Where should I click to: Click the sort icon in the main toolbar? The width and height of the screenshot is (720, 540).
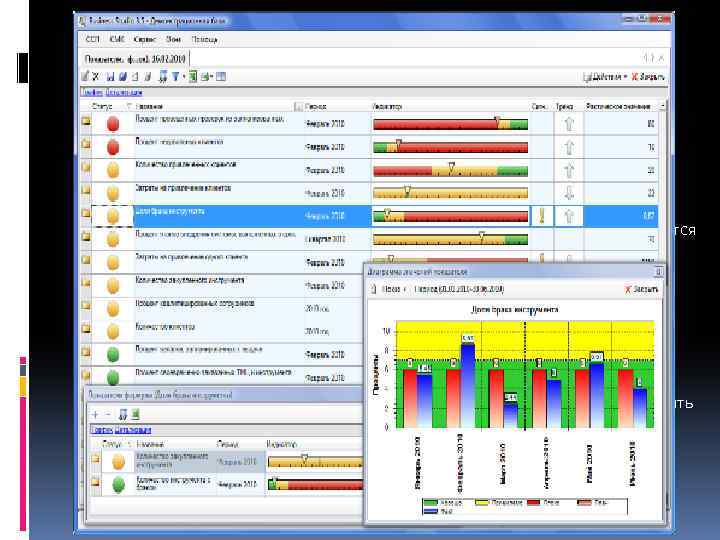tap(163, 77)
